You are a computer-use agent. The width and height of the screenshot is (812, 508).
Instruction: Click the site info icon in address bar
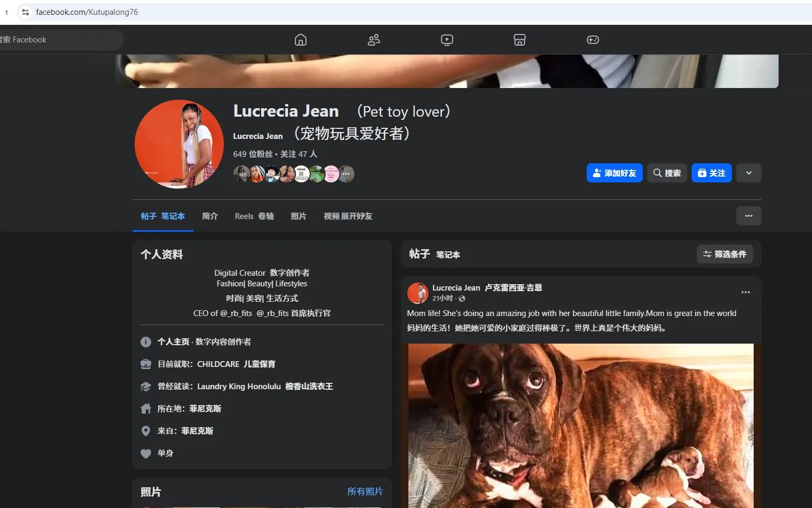coord(25,12)
